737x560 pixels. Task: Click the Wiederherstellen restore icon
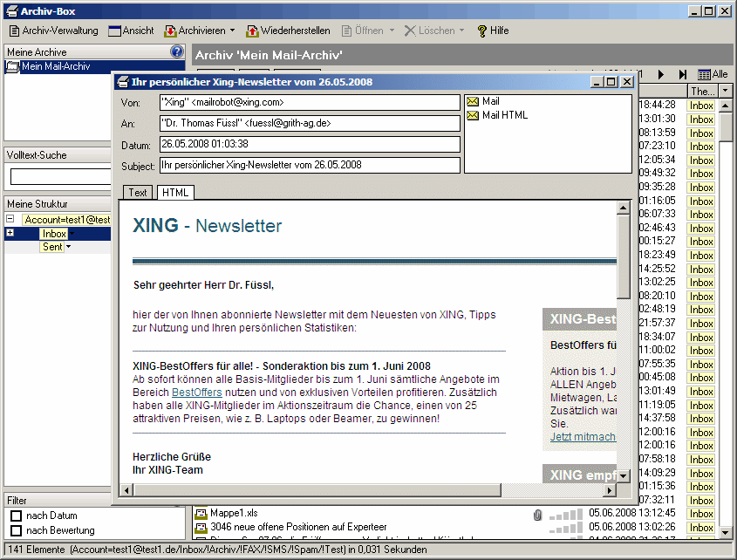pyautogui.click(x=252, y=31)
